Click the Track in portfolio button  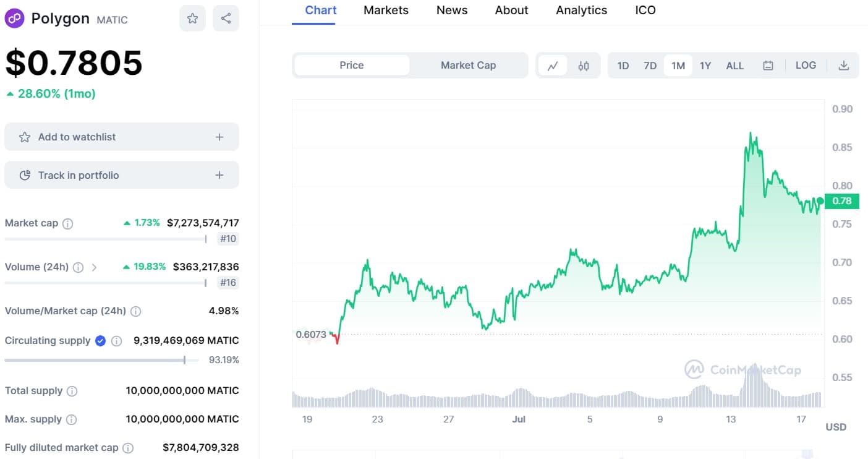(x=122, y=175)
